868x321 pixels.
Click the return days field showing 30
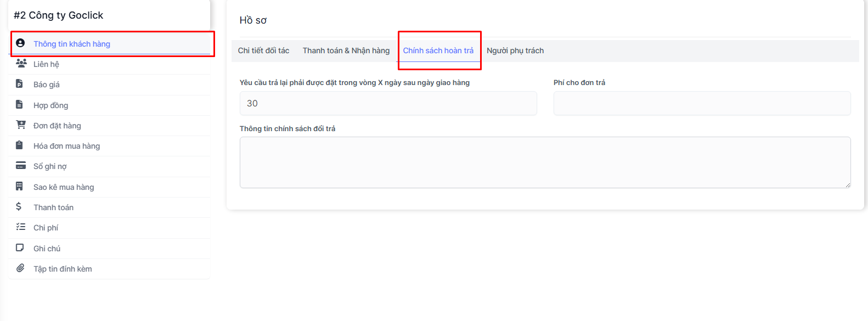coord(388,103)
